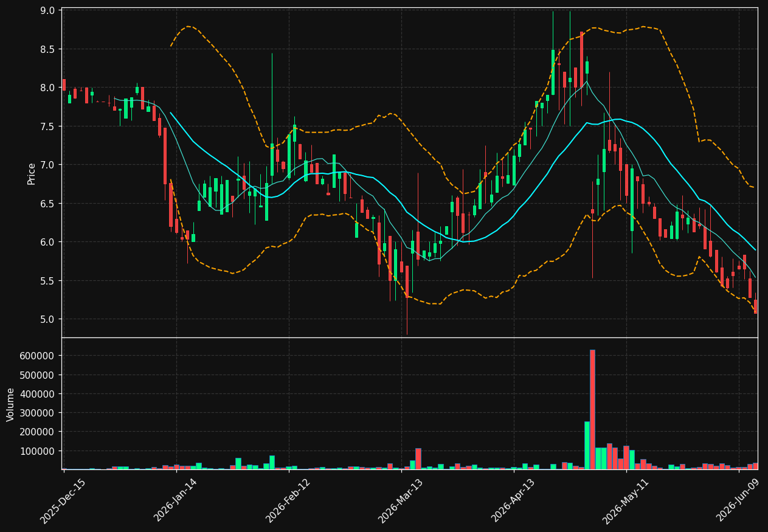Click the 2026-Jun-09 date label
This screenshot has height=532, width=768.
pos(738,500)
